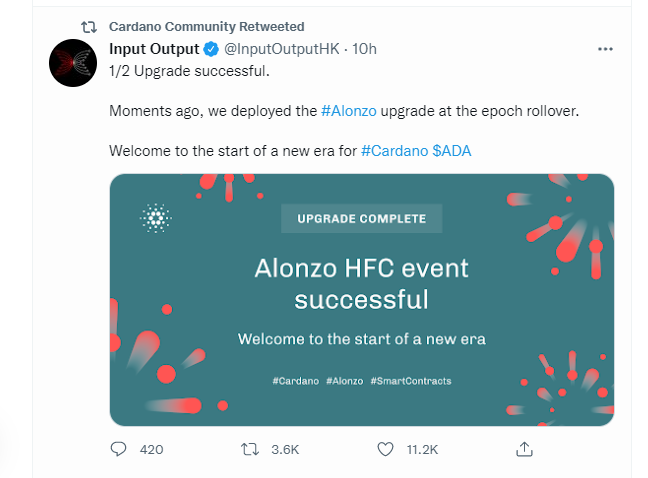This screenshot has width=648, height=478.
Task: Click the tweet text 'Upgrade successful'
Action: tap(202, 71)
